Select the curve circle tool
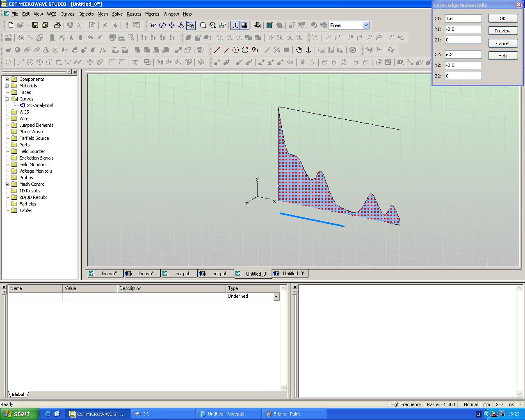Image resolution: width=525 pixels, height=420 pixels. coord(236,50)
